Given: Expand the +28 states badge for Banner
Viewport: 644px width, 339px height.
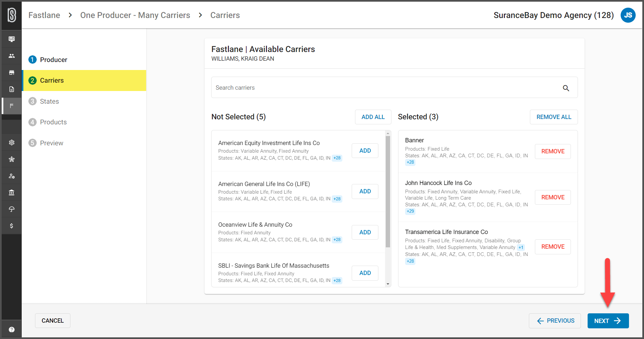Looking at the screenshot, I should pyautogui.click(x=410, y=162).
